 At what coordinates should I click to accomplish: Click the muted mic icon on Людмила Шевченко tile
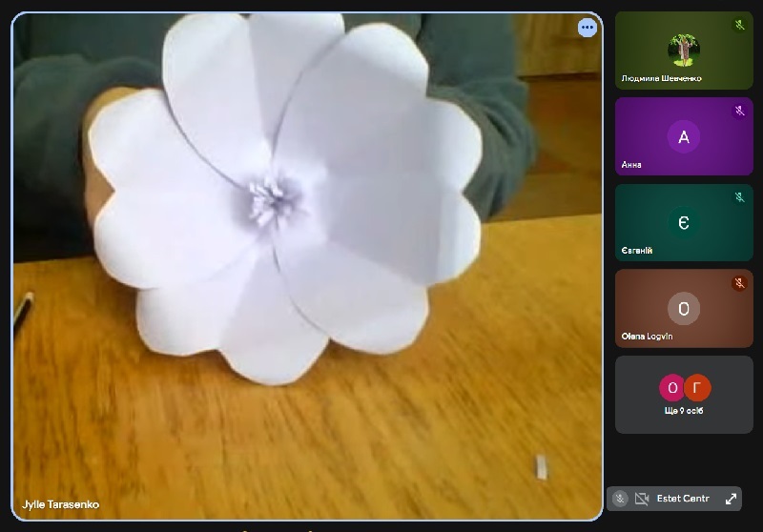pyautogui.click(x=739, y=25)
